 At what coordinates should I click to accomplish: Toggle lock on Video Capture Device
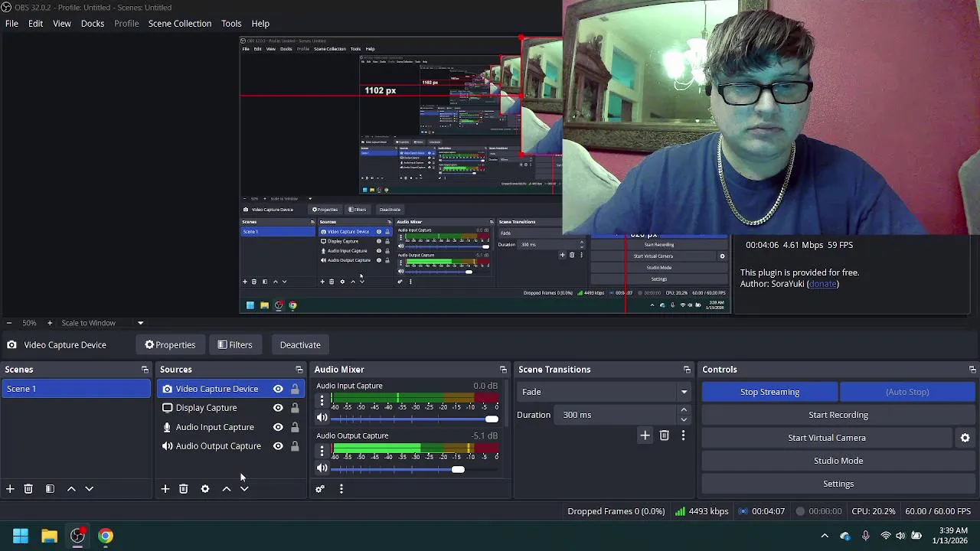tap(295, 389)
